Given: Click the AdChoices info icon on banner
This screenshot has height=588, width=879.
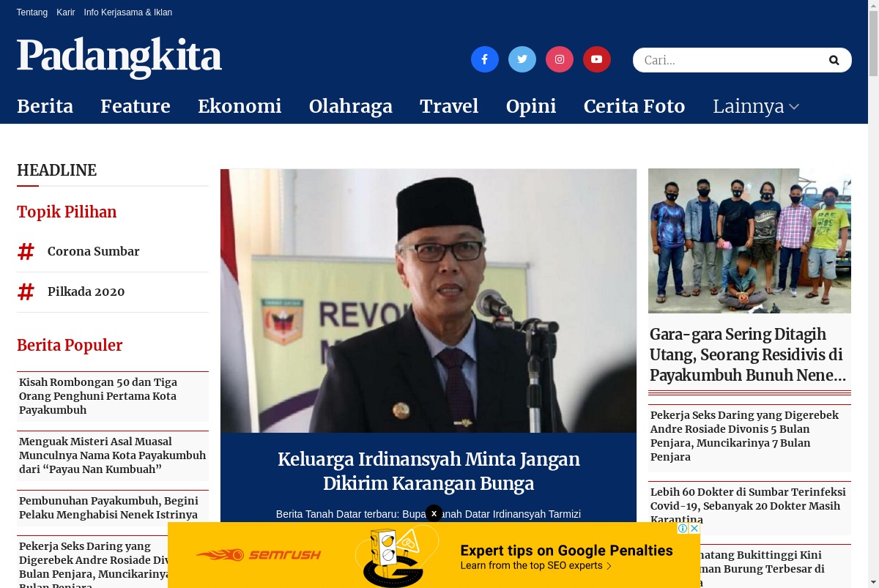Looking at the screenshot, I should pyautogui.click(x=683, y=528).
